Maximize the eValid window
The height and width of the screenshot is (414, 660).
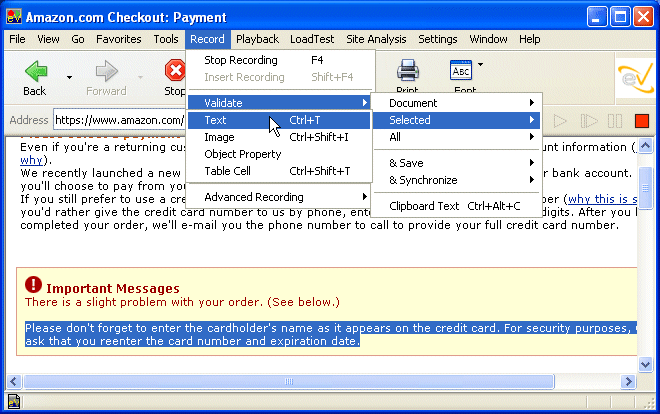tap(620, 17)
